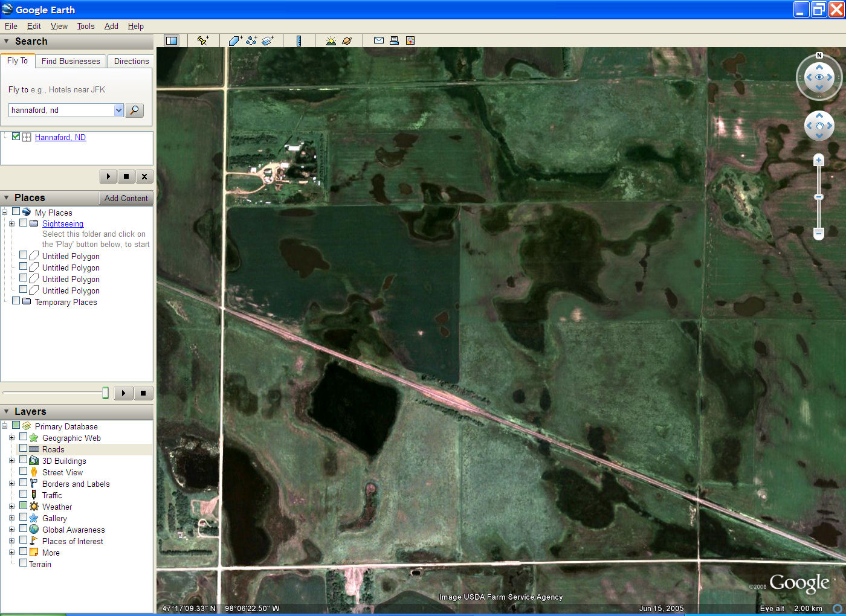846x616 pixels.
Task: Open the Tools menu
Action: click(86, 27)
